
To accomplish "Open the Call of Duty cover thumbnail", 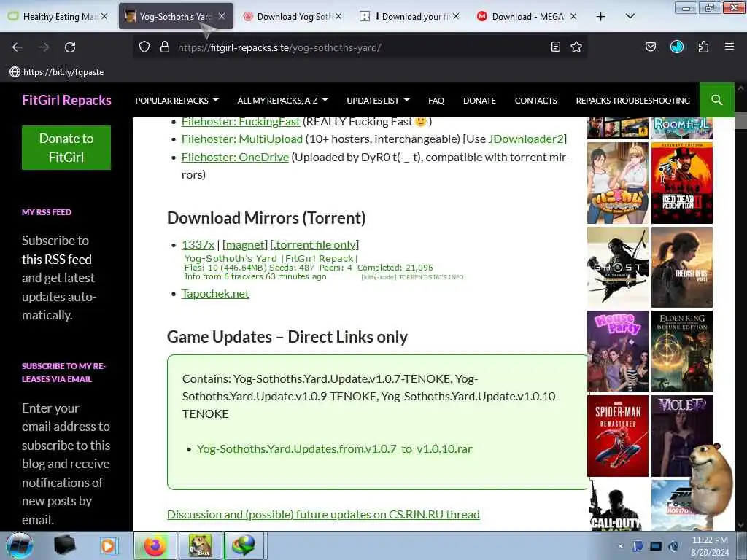I will 617,505.
